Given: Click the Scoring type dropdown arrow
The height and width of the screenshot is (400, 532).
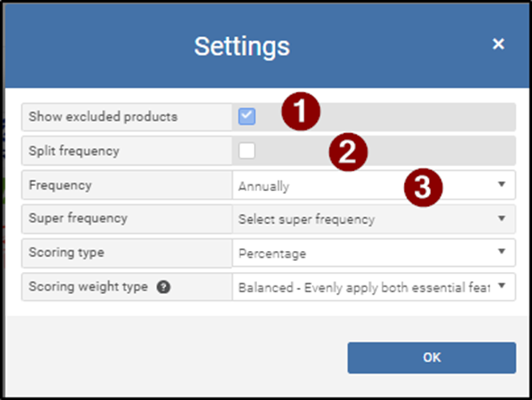Looking at the screenshot, I should tap(502, 253).
